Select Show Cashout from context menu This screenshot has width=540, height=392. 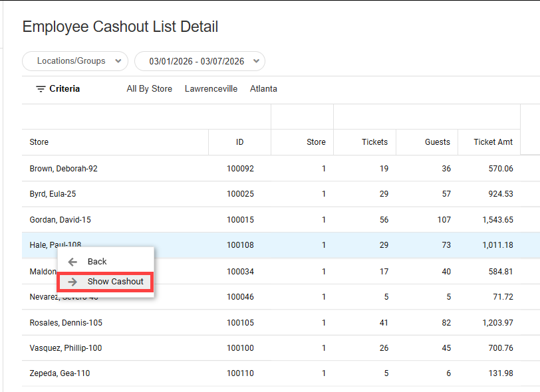(115, 282)
